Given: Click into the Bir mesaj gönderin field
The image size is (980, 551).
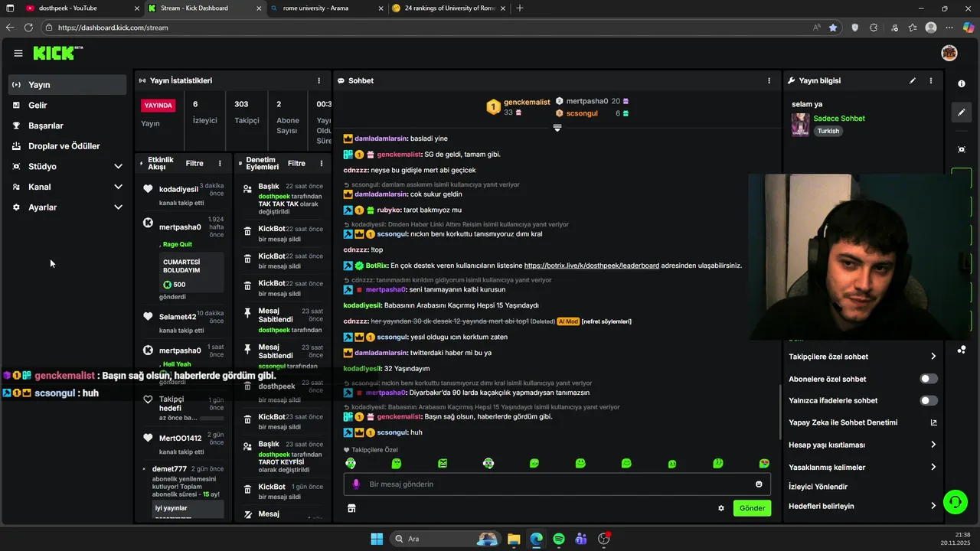Looking at the screenshot, I should 557,484.
